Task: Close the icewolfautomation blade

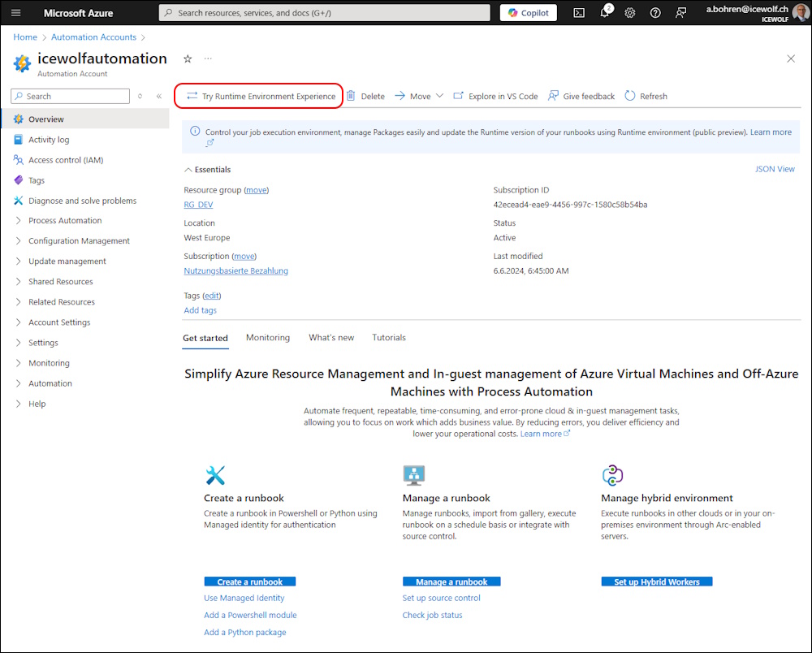Action: [x=791, y=58]
